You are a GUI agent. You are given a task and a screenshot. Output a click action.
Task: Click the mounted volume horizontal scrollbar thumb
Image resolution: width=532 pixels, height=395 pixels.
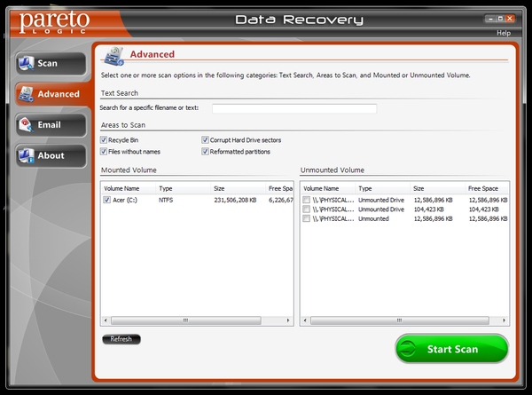click(186, 320)
